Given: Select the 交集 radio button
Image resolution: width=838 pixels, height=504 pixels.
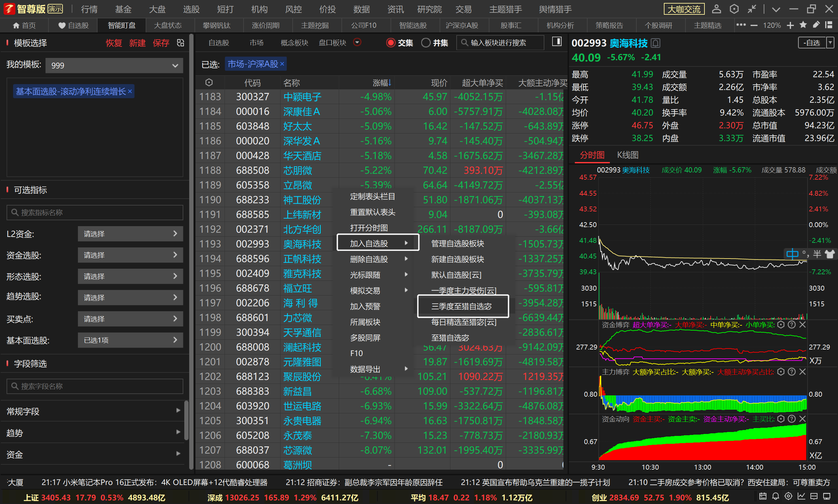Looking at the screenshot, I should coord(391,43).
